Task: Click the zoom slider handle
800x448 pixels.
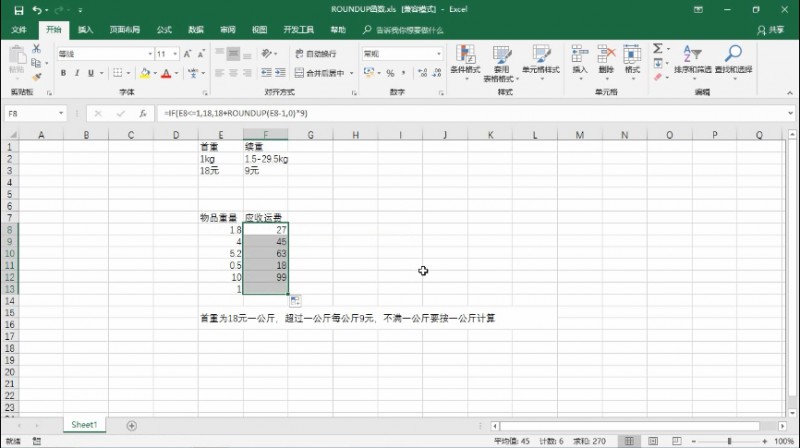Action: coord(729,441)
